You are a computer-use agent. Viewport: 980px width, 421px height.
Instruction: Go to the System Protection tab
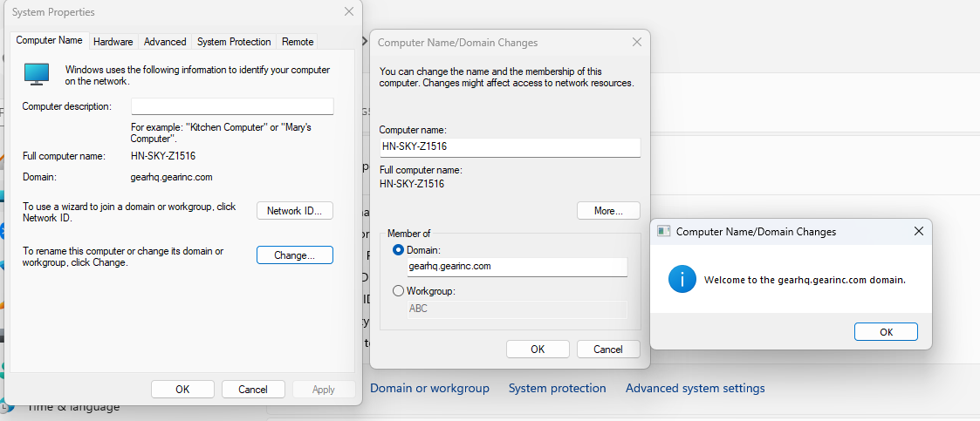pos(234,41)
